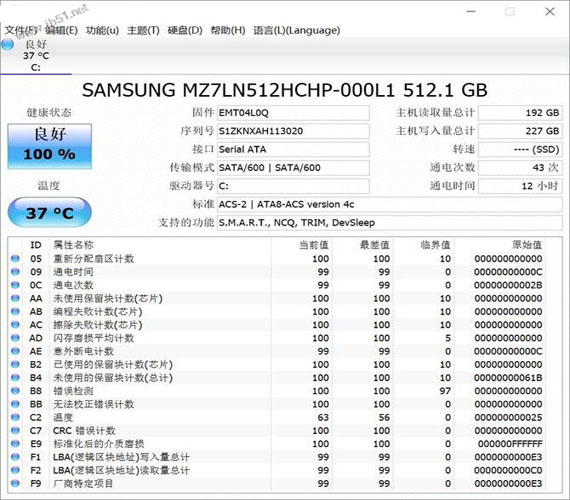This screenshot has width=570, height=500.
Task: Click the status icon of row 05 重新分配扇区计数
Action: click(x=15, y=259)
